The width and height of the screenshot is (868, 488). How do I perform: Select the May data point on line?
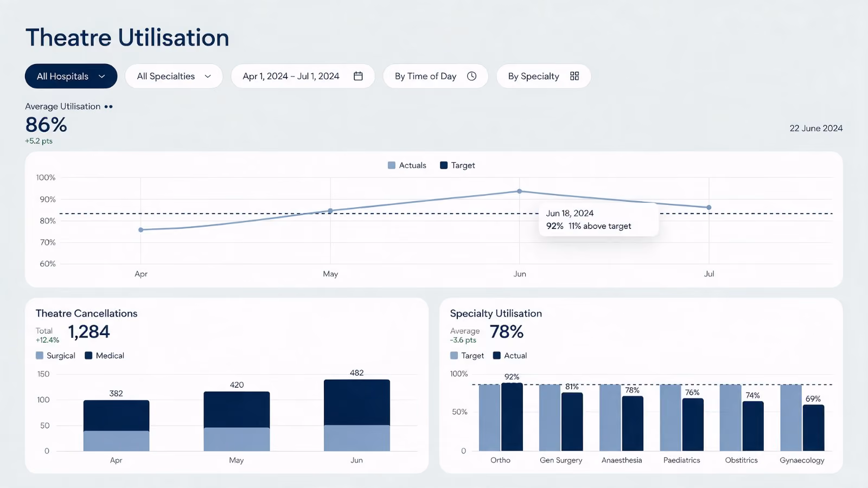330,211
